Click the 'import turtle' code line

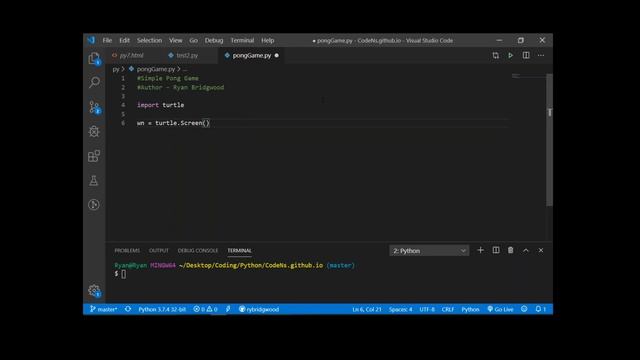(x=160, y=105)
